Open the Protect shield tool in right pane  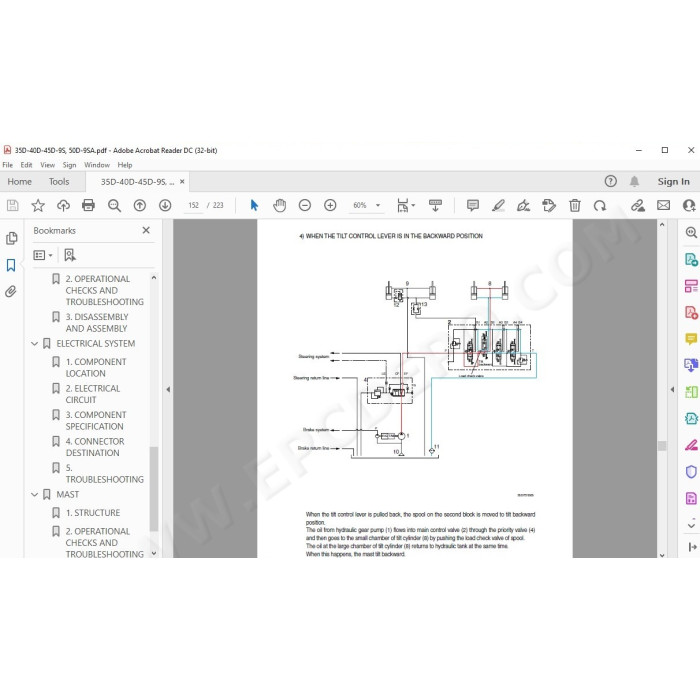point(691,471)
